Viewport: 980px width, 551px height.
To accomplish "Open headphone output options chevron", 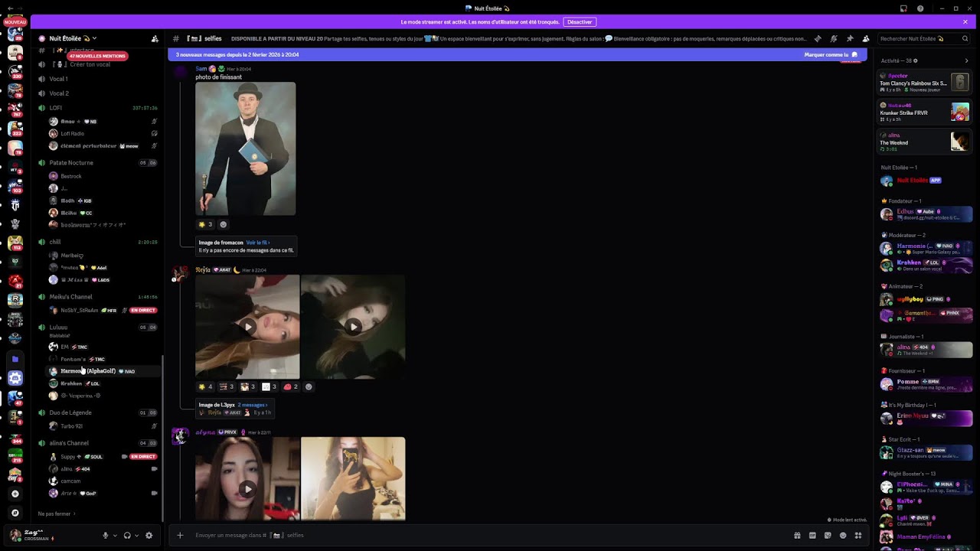I will click(x=136, y=536).
